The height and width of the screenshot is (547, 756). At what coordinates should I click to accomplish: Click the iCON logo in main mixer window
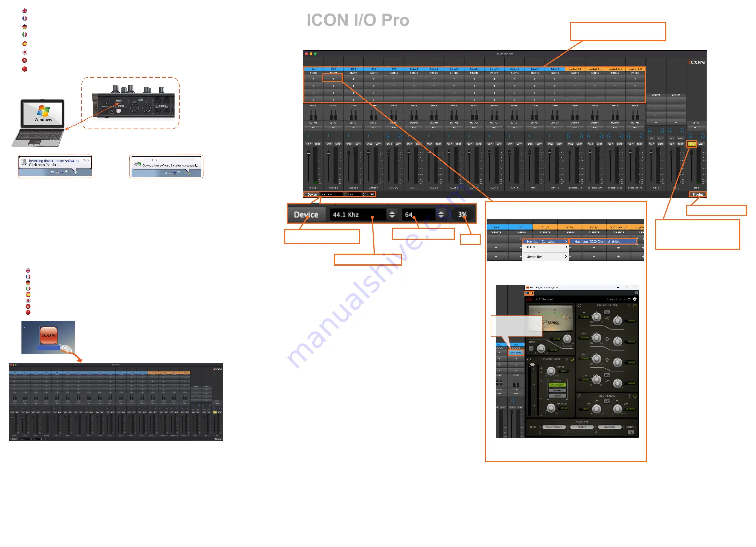pos(696,62)
